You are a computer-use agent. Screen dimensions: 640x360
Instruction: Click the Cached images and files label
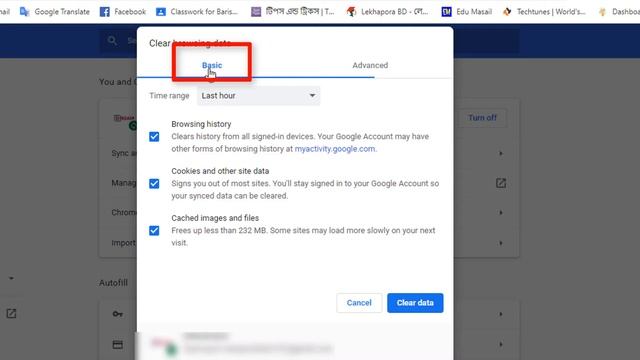(x=215, y=218)
